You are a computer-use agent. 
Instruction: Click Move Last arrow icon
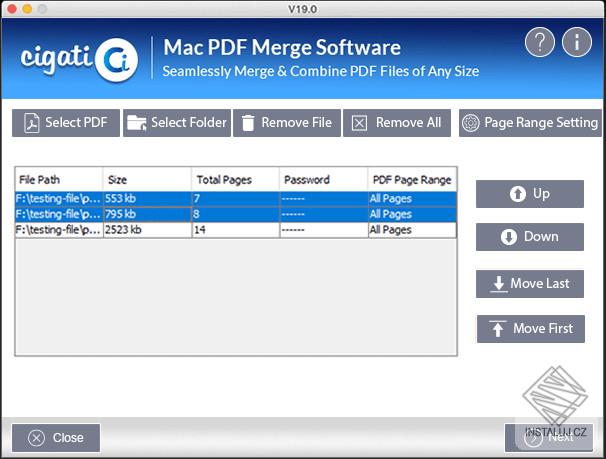499,284
